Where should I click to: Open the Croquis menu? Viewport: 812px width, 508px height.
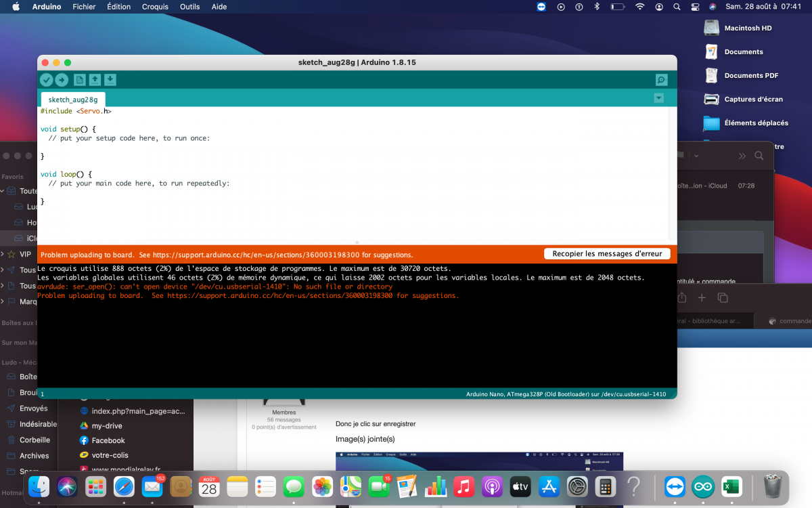[155, 7]
